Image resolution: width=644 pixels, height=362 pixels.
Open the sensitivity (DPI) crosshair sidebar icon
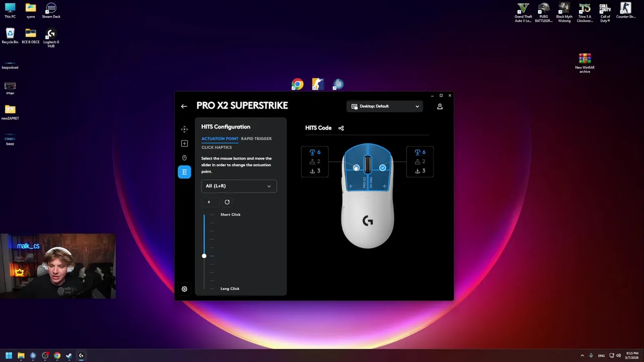click(184, 129)
